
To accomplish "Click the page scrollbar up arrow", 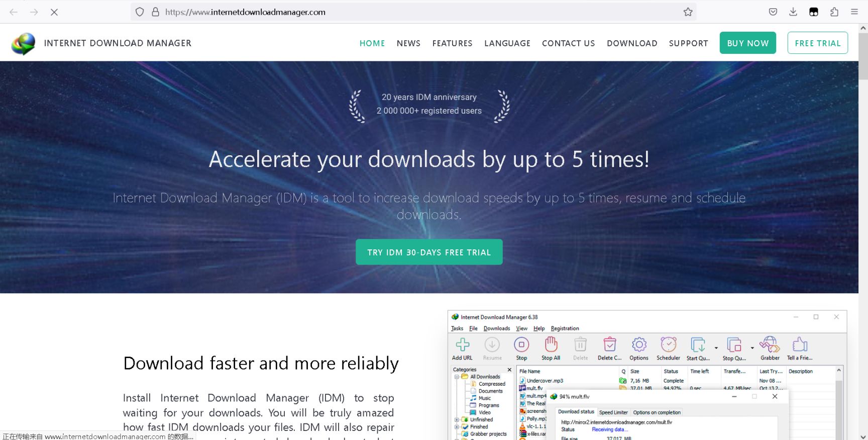I will [863, 28].
